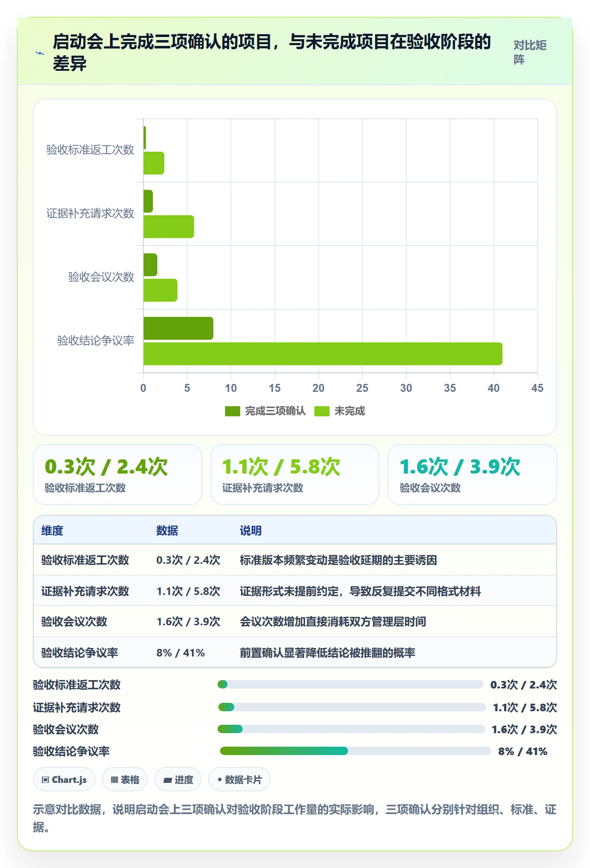The width and height of the screenshot is (590, 868).
Task: Click the 维度 column header
Action: tap(52, 530)
